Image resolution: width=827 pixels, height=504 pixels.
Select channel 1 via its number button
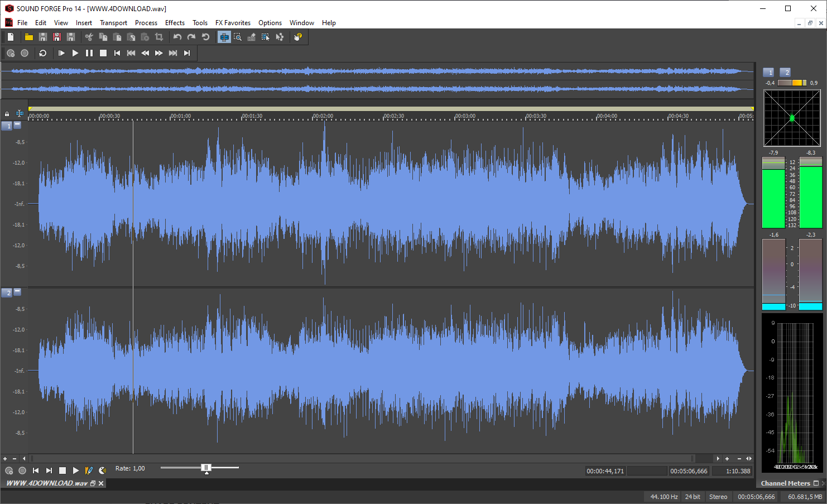pyautogui.click(x=7, y=126)
